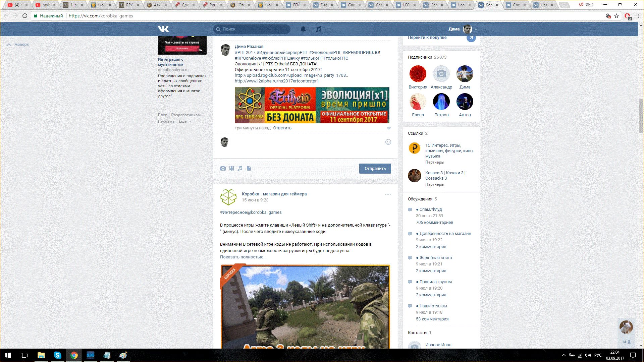Image resolution: width=644 pixels, height=362 pixels.
Task: Open the Эволюция x1 banner image
Action: coord(312,105)
